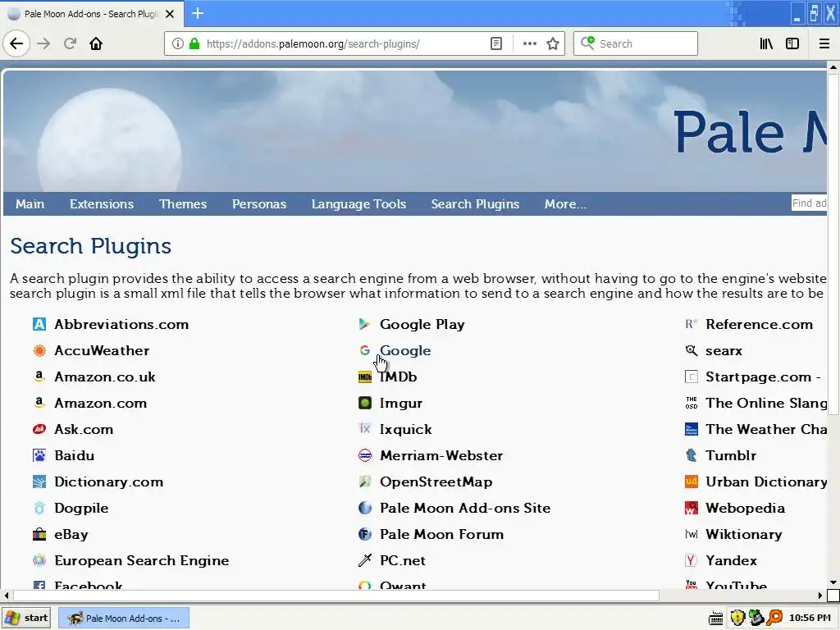Click the Amazon.co.uk icon

coord(39,377)
